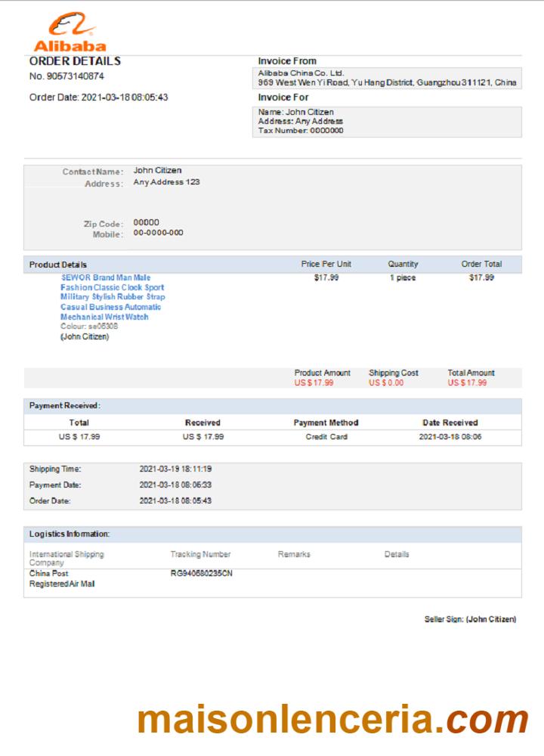Open the SEWOR watch product link
The width and height of the screenshot is (544, 756).
tap(112, 297)
